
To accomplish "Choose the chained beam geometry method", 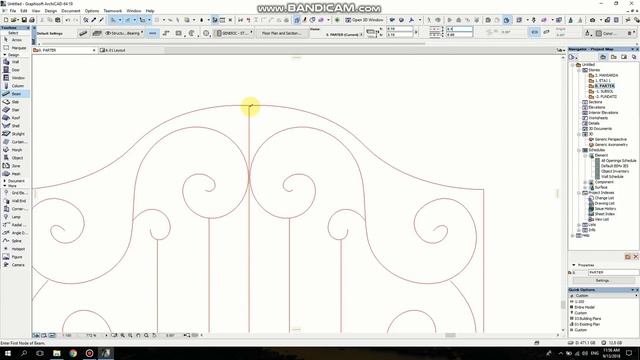I will (x=166, y=33).
